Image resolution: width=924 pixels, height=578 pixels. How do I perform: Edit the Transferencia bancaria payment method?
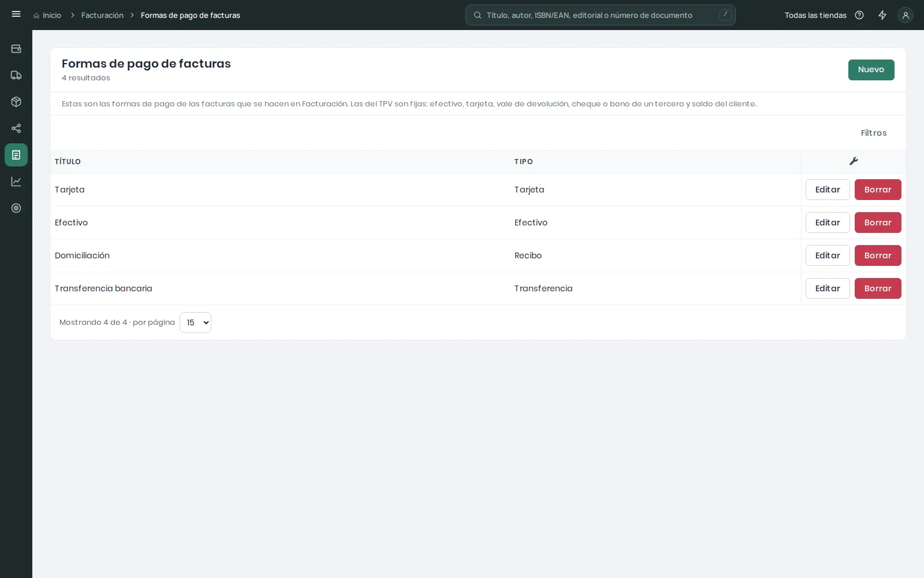(x=828, y=288)
